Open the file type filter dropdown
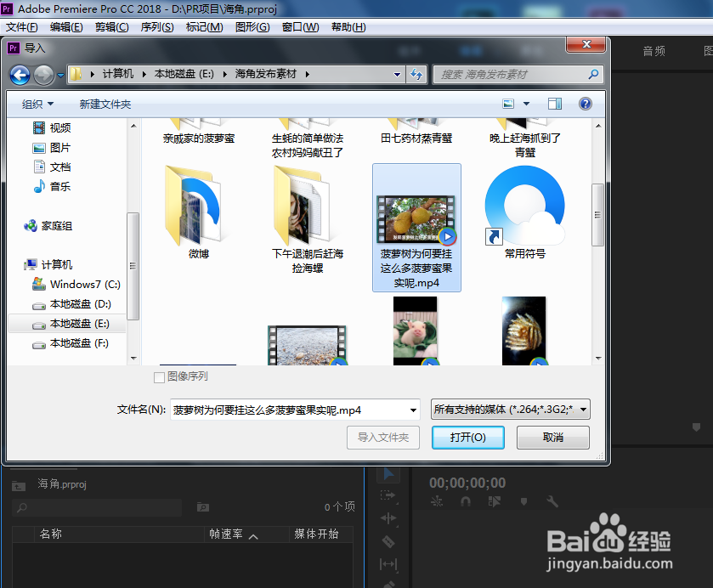This screenshot has width=713, height=588. pos(511,410)
